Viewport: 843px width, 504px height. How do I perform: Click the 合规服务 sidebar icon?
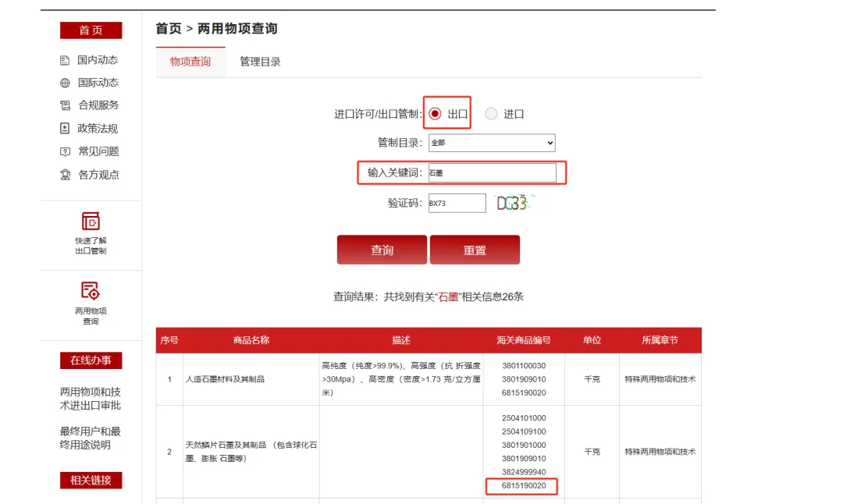[x=65, y=105]
